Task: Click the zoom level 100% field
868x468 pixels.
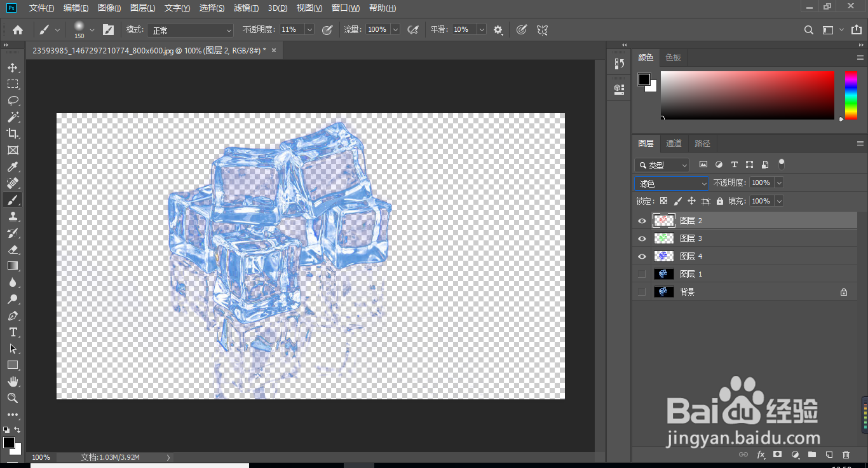Action: coord(41,457)
